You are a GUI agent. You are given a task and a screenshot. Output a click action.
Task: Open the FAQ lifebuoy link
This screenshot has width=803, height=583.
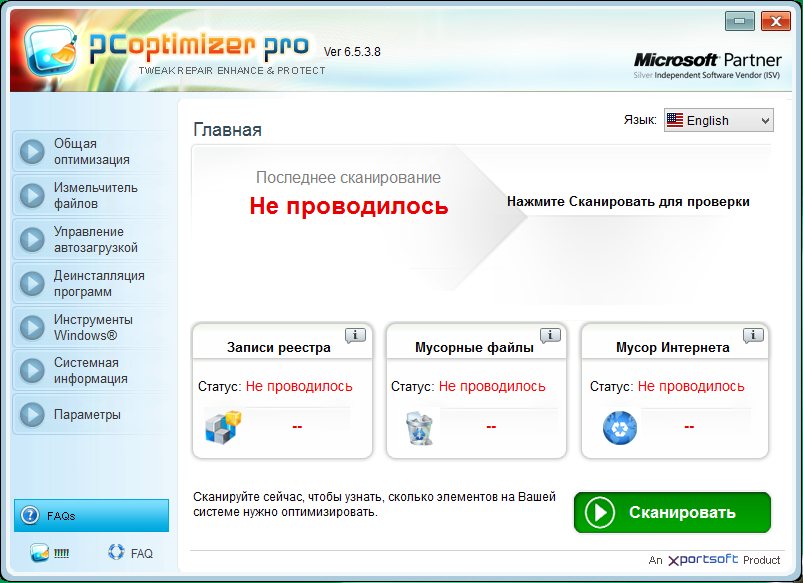131,552
